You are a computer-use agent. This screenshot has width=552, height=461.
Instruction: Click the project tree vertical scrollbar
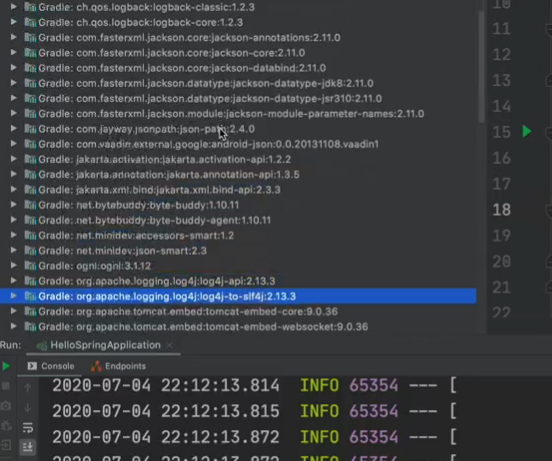[481, 67]
